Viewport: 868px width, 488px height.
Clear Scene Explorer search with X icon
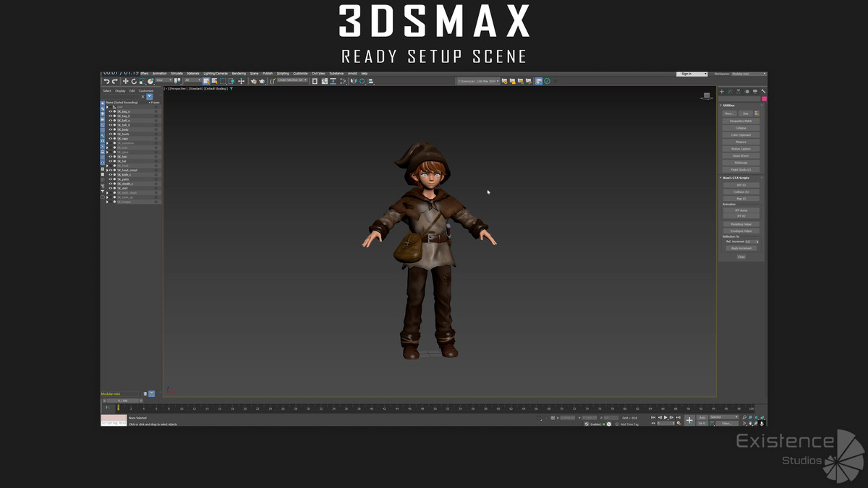coord(142,96)
